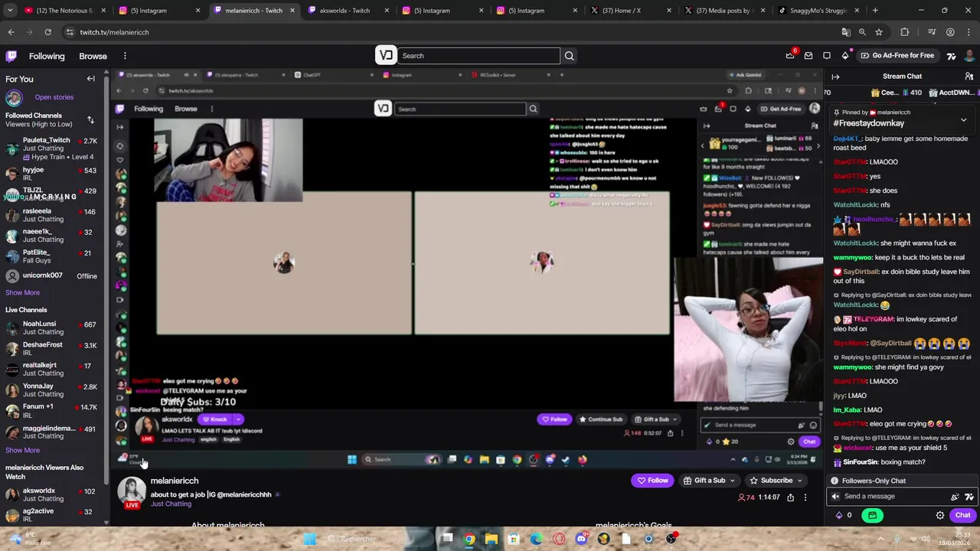
Task: Click the muted speaker icon in message box
Action: pyautogui.click(x=835, y=497)
